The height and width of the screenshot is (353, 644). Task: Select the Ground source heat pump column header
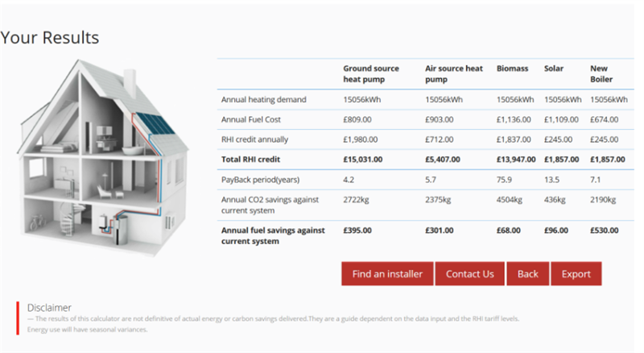pyautogui.click(x=370, y=74)
